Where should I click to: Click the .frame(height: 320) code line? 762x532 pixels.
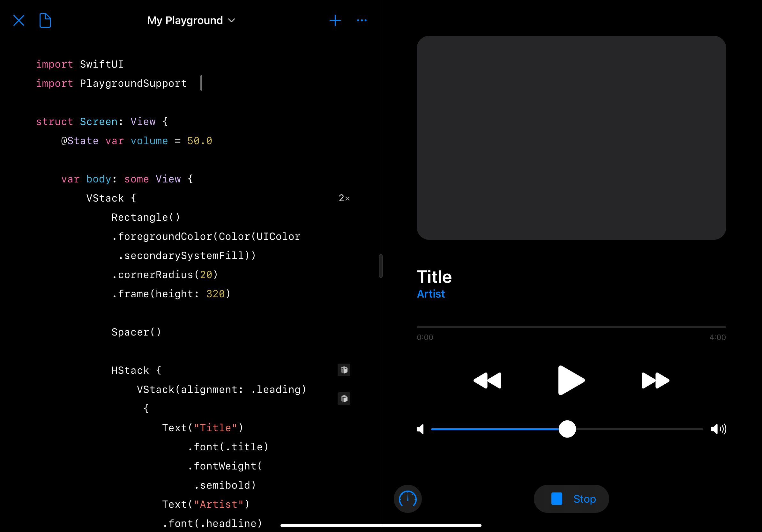click(x=171, y=294)
